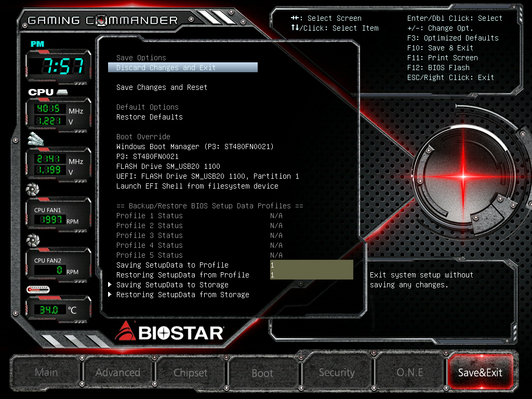
Task: Click the CPU FAN1 fan icon
Action: (x=33, y=189)
